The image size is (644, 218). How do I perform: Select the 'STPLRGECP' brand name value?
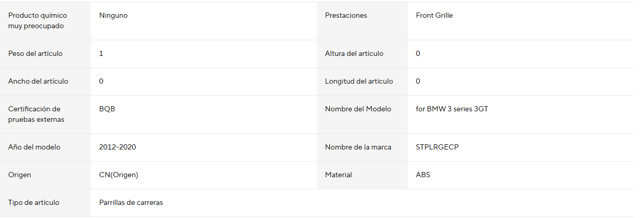[x=438, y=147]
